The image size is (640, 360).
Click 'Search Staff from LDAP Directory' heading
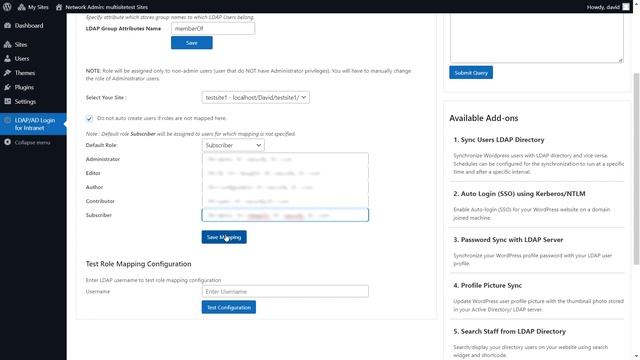(x=510, y=331)
